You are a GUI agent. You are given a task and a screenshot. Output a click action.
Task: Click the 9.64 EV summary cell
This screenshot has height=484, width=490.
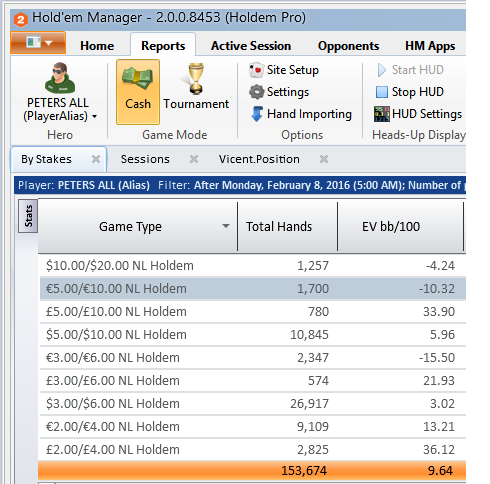click(440, 471)
